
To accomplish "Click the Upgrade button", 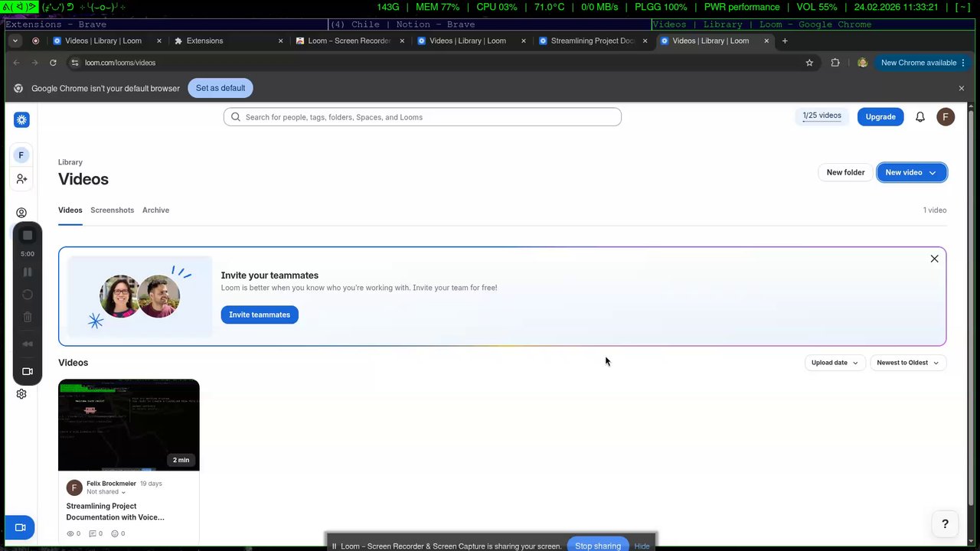I will point(880,117).
